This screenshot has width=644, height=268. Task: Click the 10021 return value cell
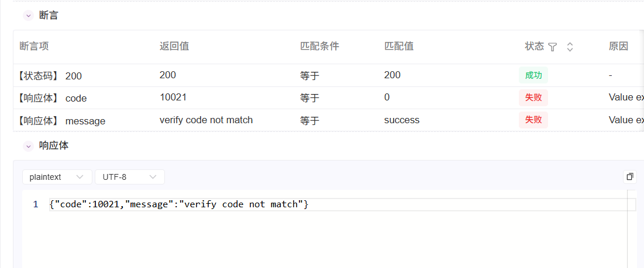(x=173, y=98)
